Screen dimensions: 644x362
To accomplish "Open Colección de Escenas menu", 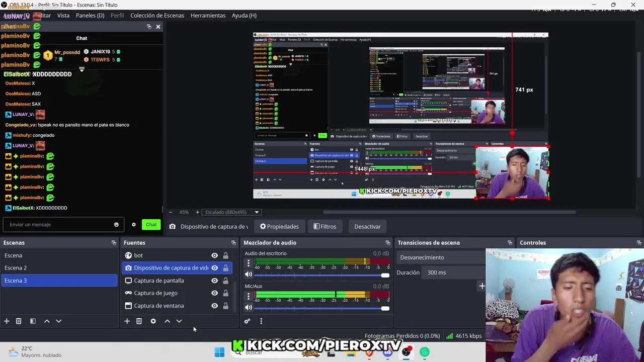I will click(157, 16).
